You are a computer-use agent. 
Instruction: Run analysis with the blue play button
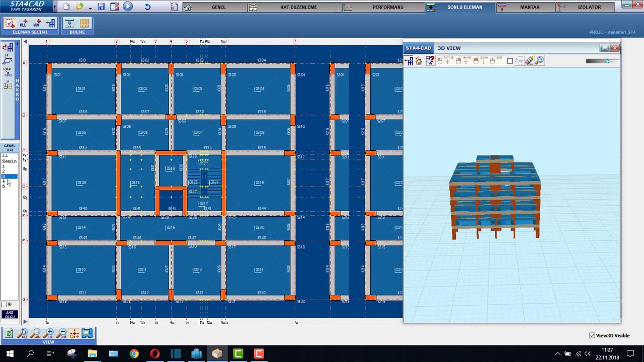(128, 7)
